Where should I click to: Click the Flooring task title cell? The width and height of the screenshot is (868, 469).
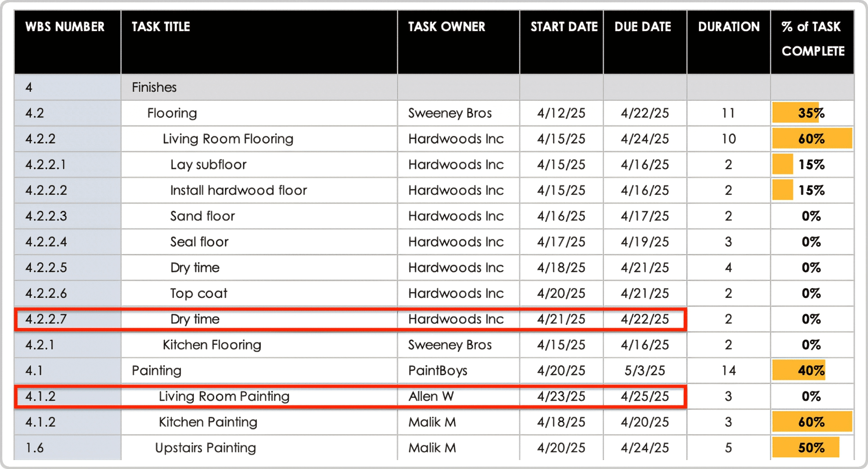[x=172, y=113]
